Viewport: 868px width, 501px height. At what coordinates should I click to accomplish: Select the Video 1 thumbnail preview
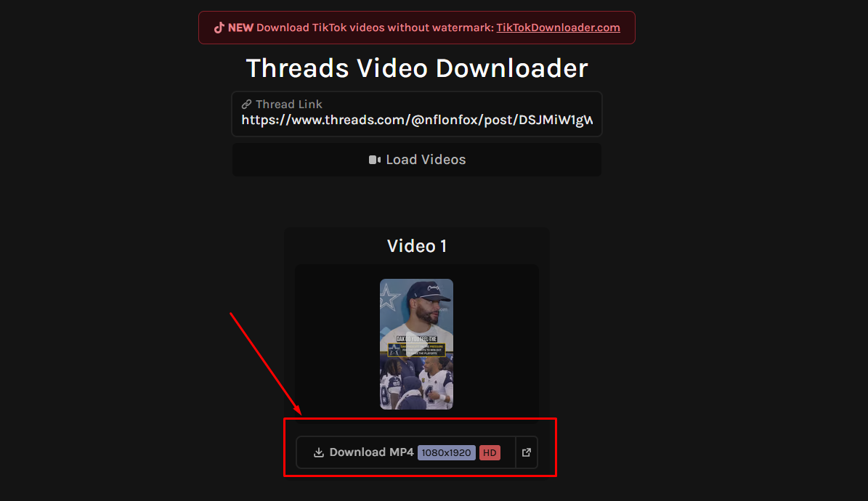click(416, 343)
